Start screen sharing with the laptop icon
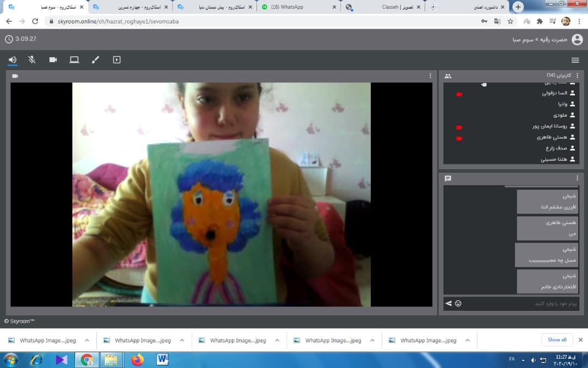 click(74, 60)
